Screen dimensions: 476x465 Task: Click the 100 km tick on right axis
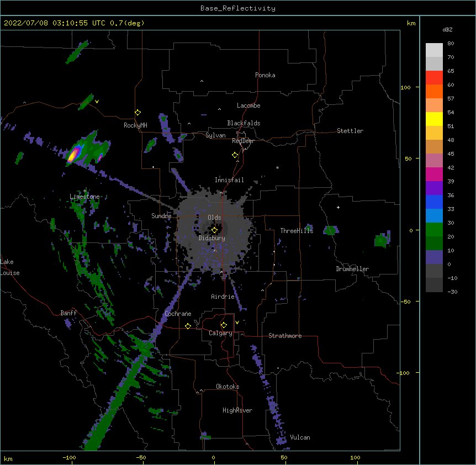(x=405, y=87)
